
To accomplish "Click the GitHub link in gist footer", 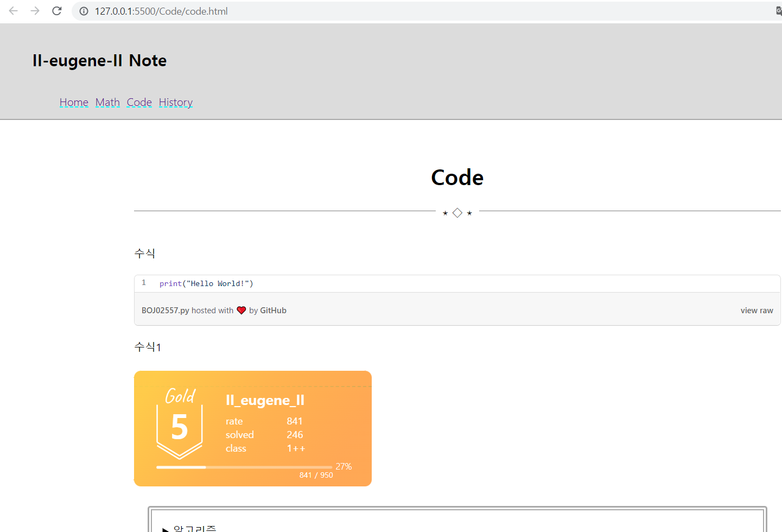I will (x=273, y=311).
